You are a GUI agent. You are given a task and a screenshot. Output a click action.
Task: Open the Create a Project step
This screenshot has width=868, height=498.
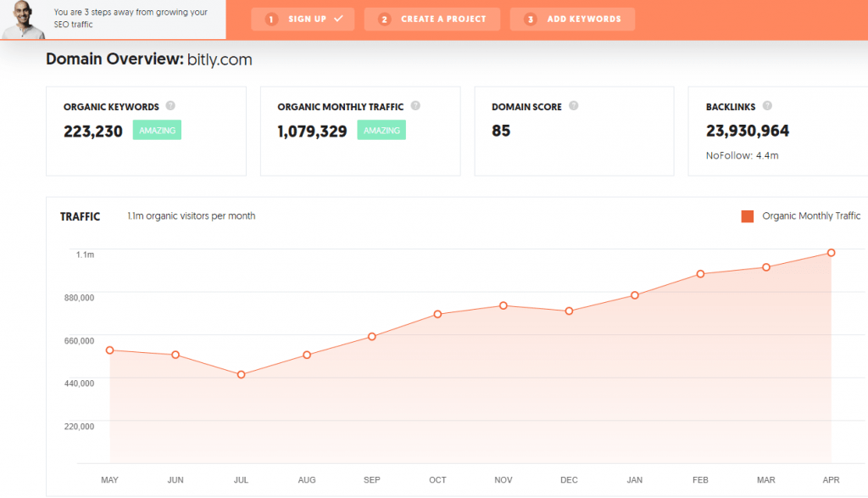[432, 19]
